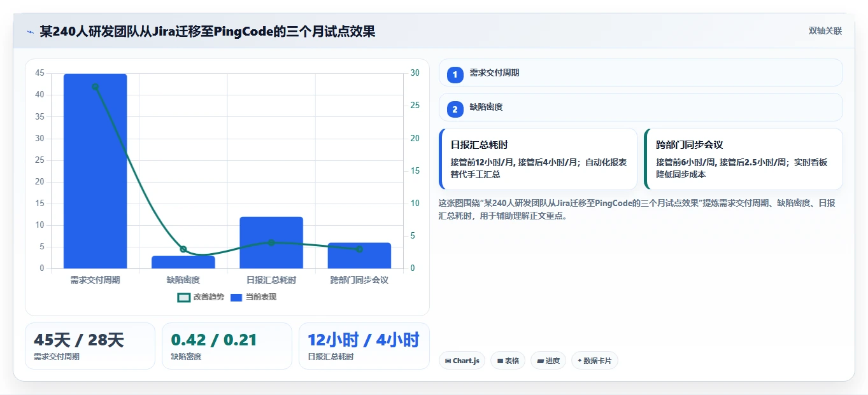Click the trend line point at 需求交付周期
The image size is (868, 395).
coord(95,87)
